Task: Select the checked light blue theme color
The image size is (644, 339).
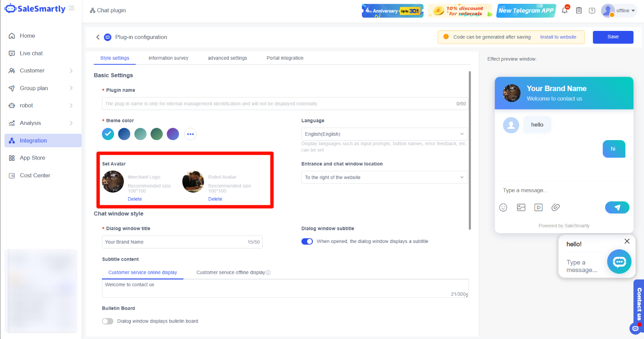Action: (108, 134)
